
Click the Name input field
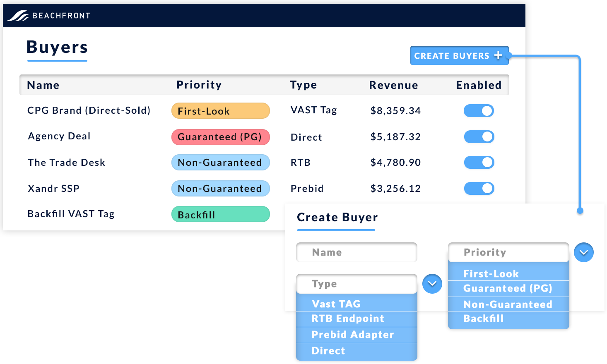356,252
